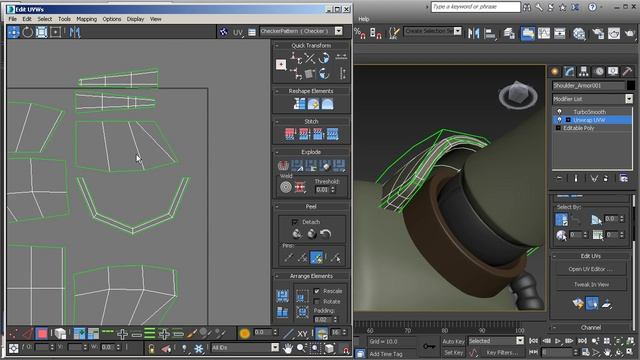Click the Zoom magnifier icon in Edit UVWs
Viewport: 640px width, 360px height.
tap(301, 348)
